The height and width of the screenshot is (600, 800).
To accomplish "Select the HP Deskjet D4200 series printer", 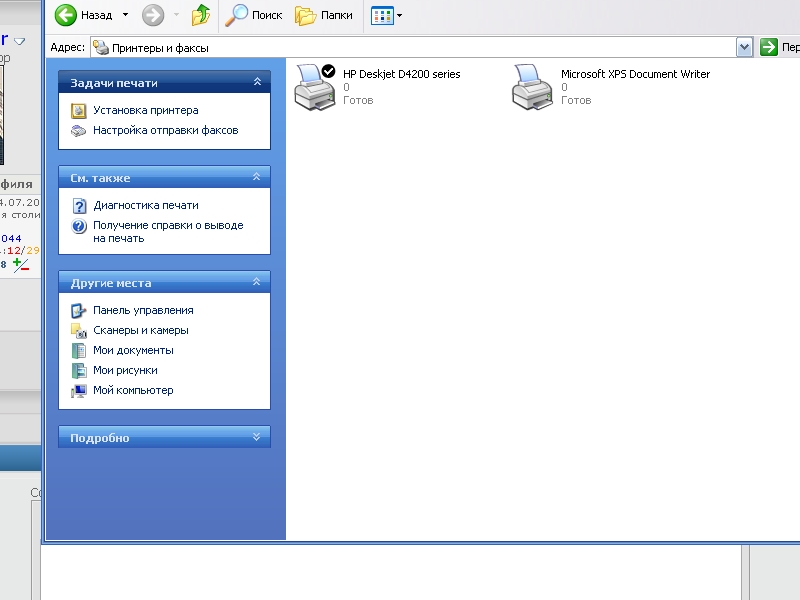I will coord(316,86).
